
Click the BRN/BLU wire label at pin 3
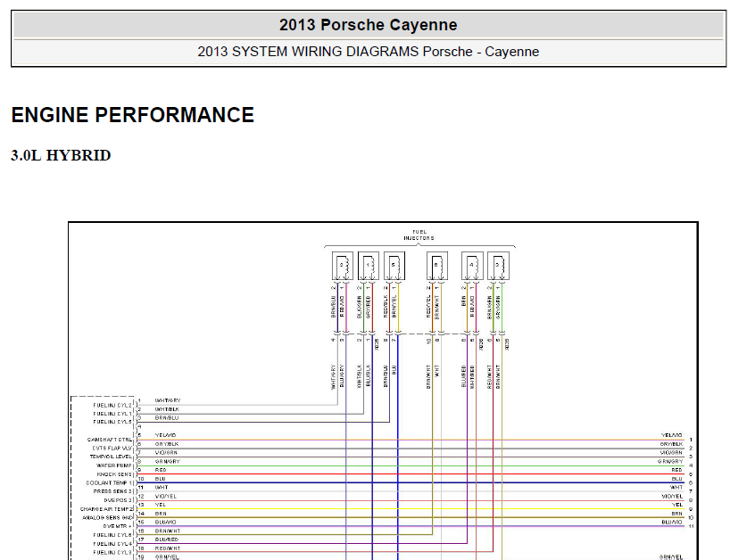click(167, 418)
